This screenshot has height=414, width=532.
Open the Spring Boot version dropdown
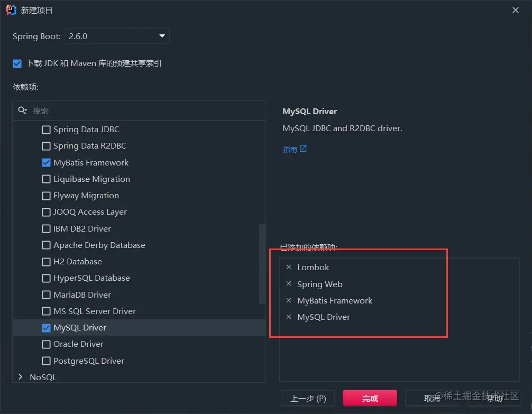click(x=117, y=36)
